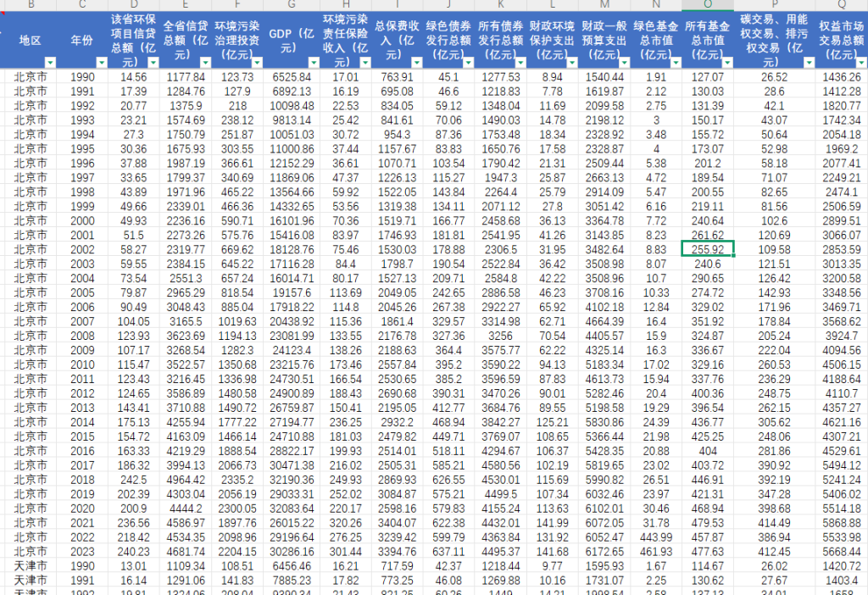Select the year cell 2008
This screenshot has width=868, height=595.
click(x=82, y=336)
